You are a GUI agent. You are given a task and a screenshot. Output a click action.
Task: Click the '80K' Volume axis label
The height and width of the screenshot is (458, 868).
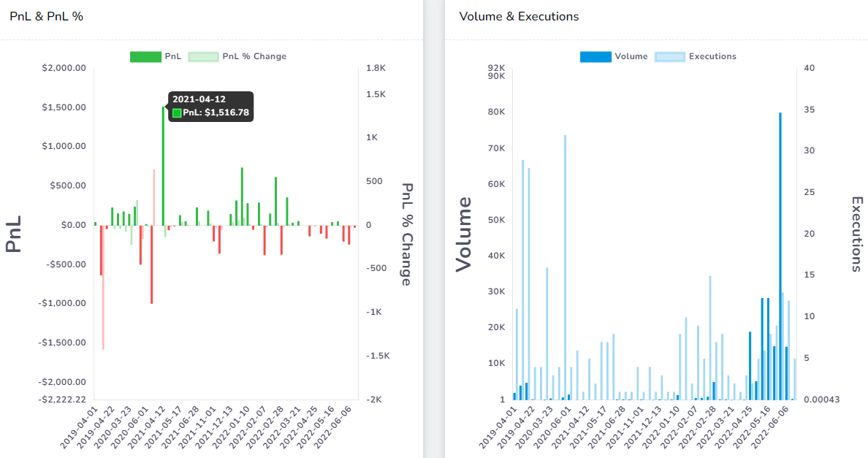pyautogui.click(x=497, y=112)
